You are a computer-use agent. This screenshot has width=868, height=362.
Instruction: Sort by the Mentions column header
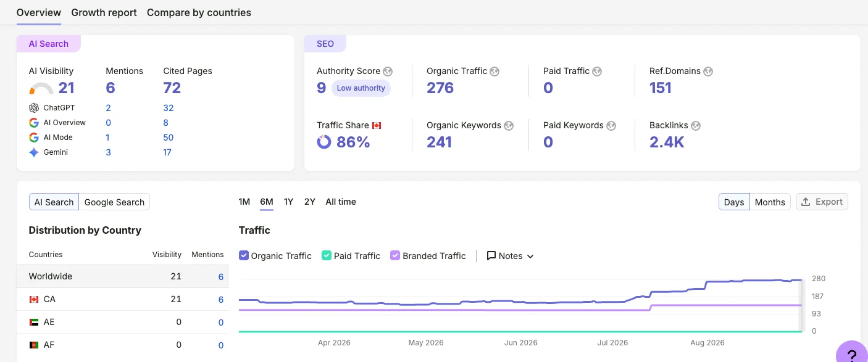coord(207,255)
